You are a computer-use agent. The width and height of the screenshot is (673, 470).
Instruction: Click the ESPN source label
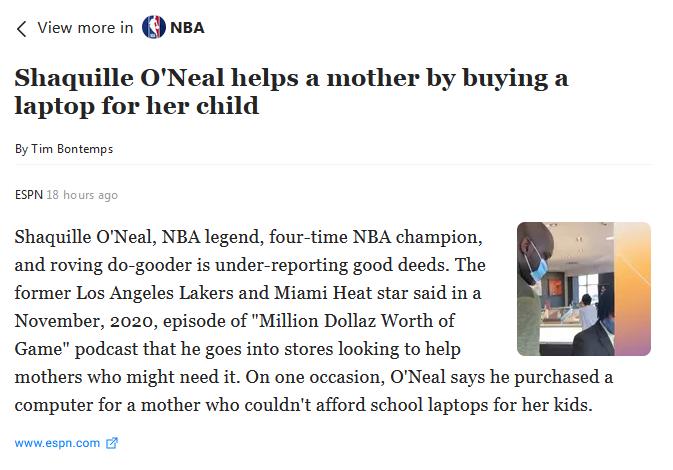pyautogui.click(x=28, y=195)
